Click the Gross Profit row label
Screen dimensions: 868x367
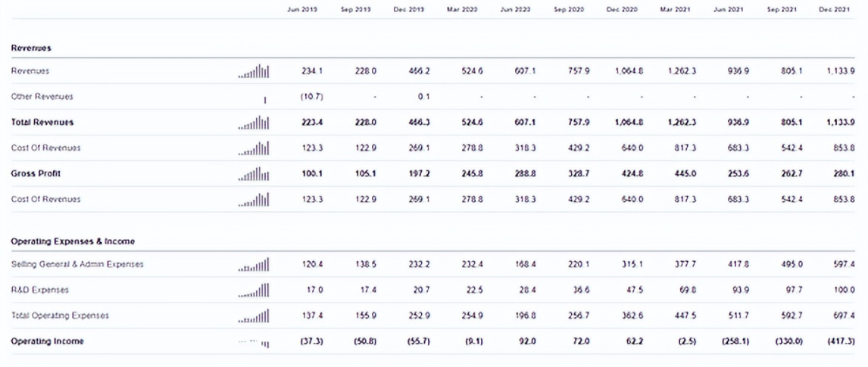36,173
